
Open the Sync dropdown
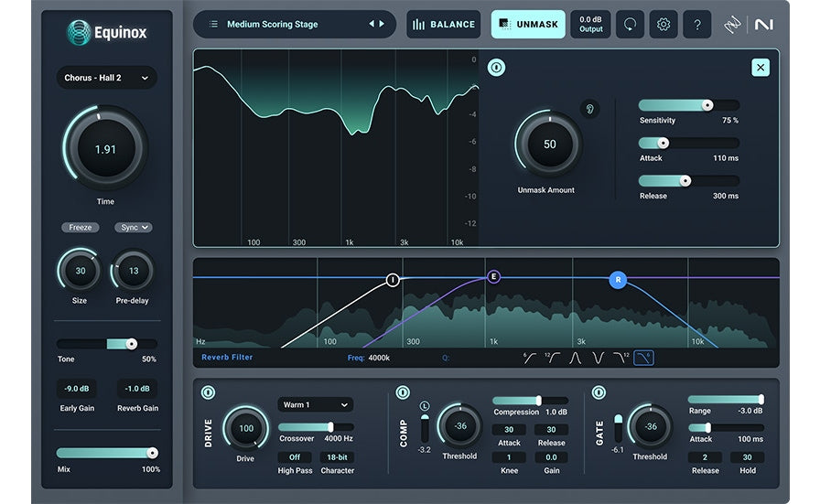click(134, 228)
